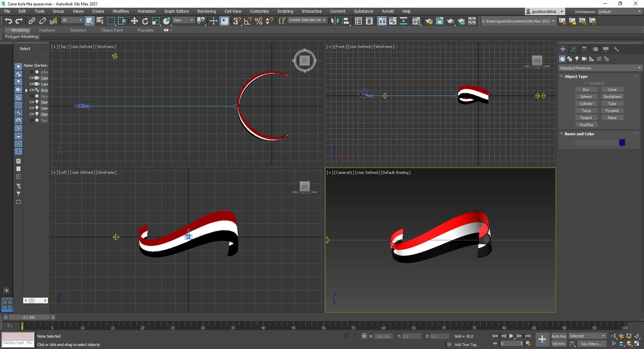This screenshot has height=349, width=644.
Task: Activate the Select and Move tool
Action: point(134,21)
